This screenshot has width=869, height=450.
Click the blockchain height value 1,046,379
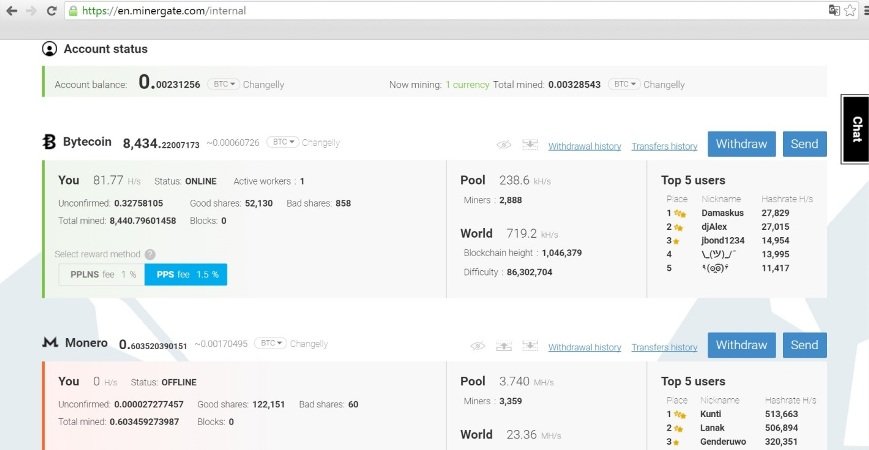coord(562,253)
